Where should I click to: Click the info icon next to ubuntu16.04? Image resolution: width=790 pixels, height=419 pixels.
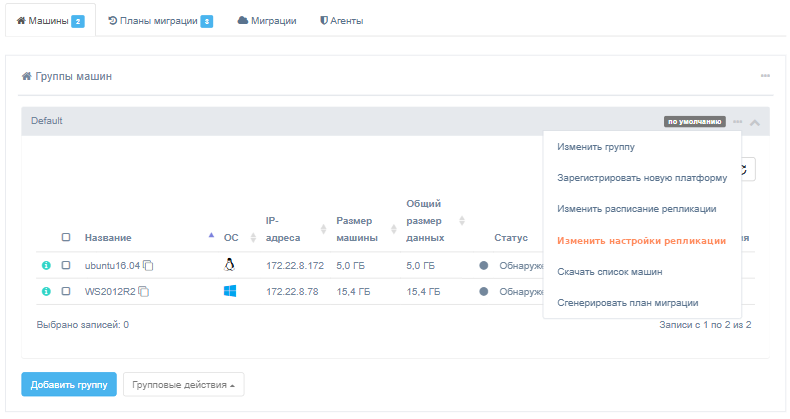pos(46,266)
